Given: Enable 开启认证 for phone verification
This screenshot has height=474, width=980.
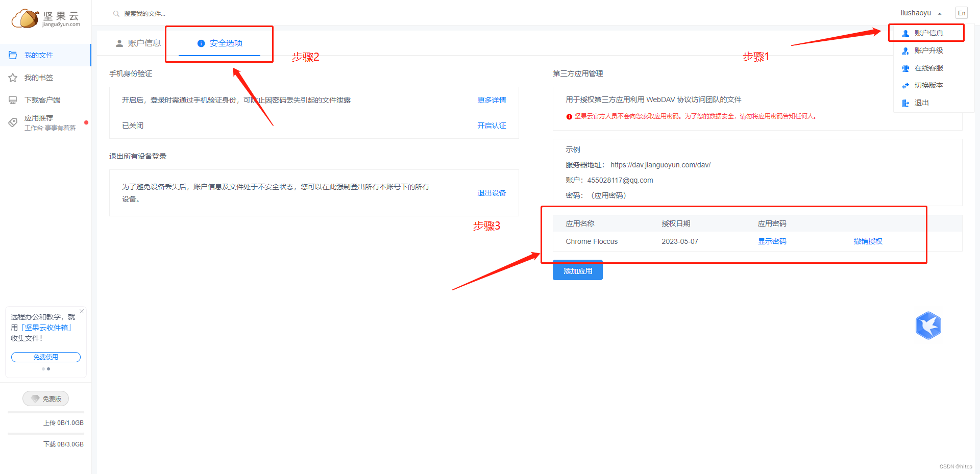Looking at the screenshot, I should (492, 125).
